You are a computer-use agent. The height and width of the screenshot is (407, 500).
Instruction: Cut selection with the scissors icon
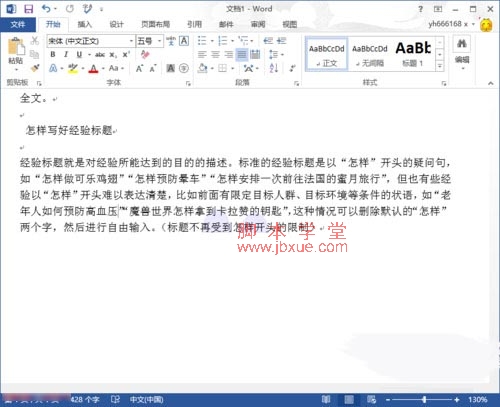pyautogui.click(x=35, y=41)
